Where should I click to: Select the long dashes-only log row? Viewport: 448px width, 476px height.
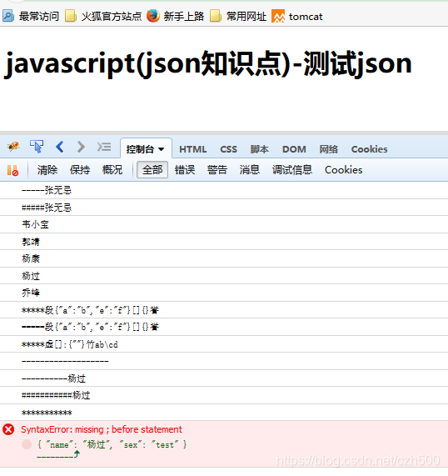tap(224, 361)
